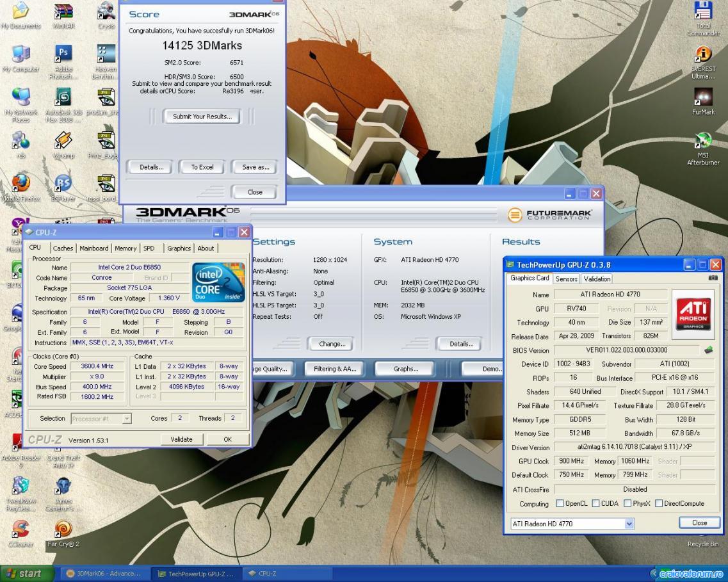Image resolution: width=728 pixels, height=582 pixels.
Task: Click the BIOS Version field in GPU-Z
Action: [626, 350]
